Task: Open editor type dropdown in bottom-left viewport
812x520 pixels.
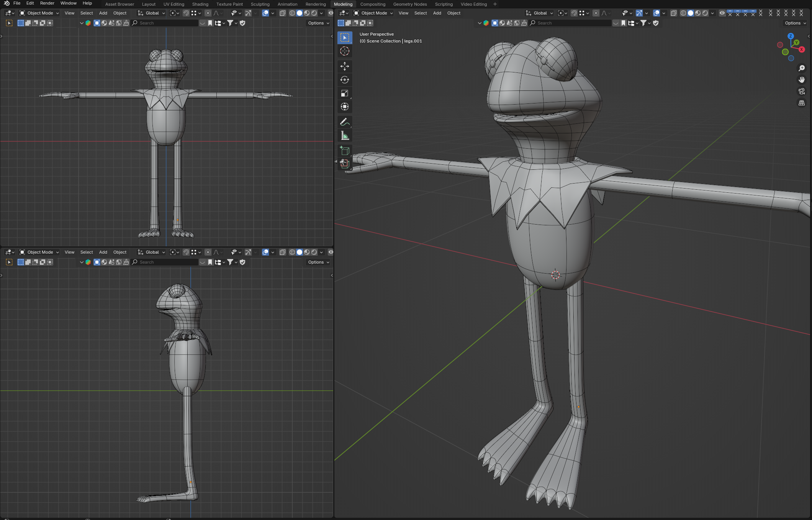Action: point(10,252)
